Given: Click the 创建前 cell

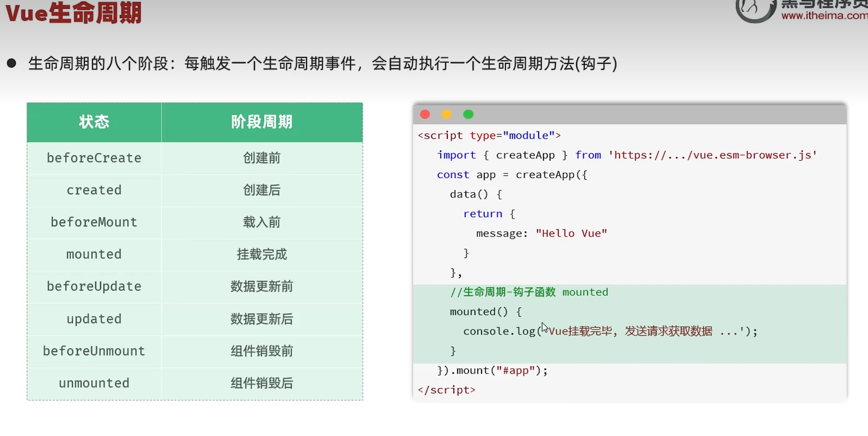Looking at the screenshot, I should pos(262,158).
